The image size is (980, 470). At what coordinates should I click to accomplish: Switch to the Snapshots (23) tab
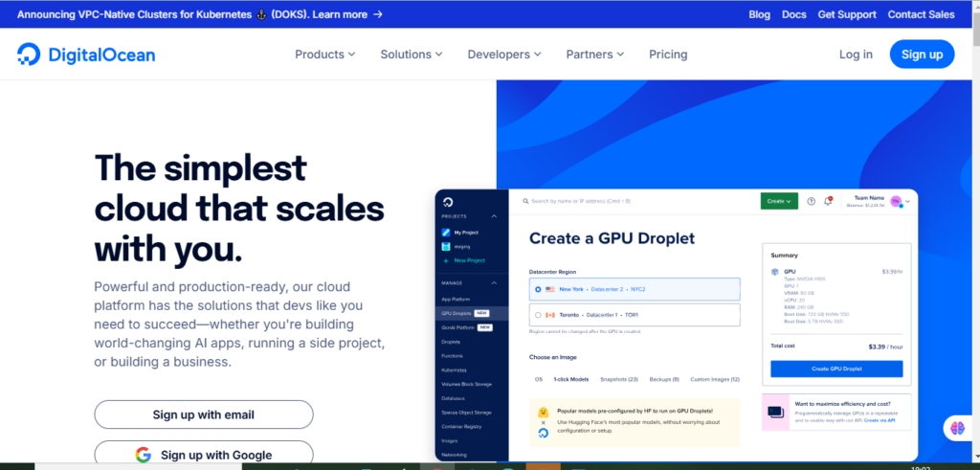point(618,380)
